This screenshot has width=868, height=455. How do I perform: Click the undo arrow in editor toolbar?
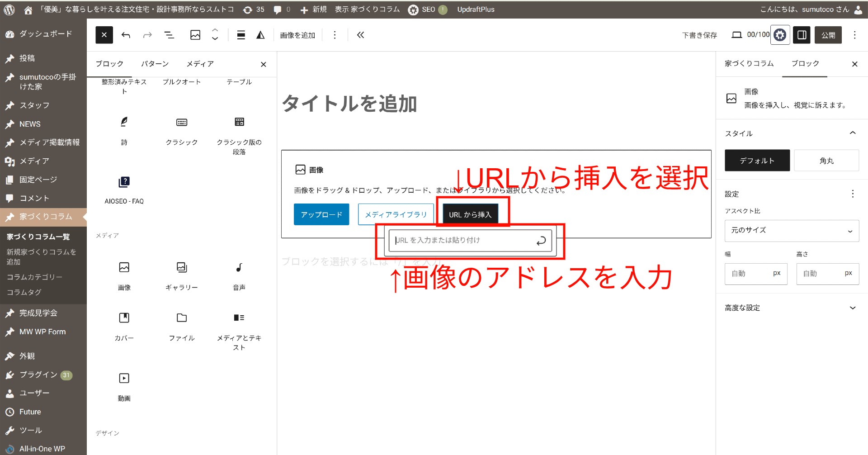tap(126, 35)
